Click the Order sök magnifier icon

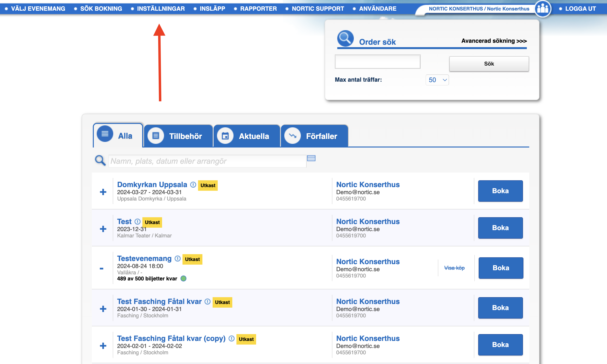(345, 38)
